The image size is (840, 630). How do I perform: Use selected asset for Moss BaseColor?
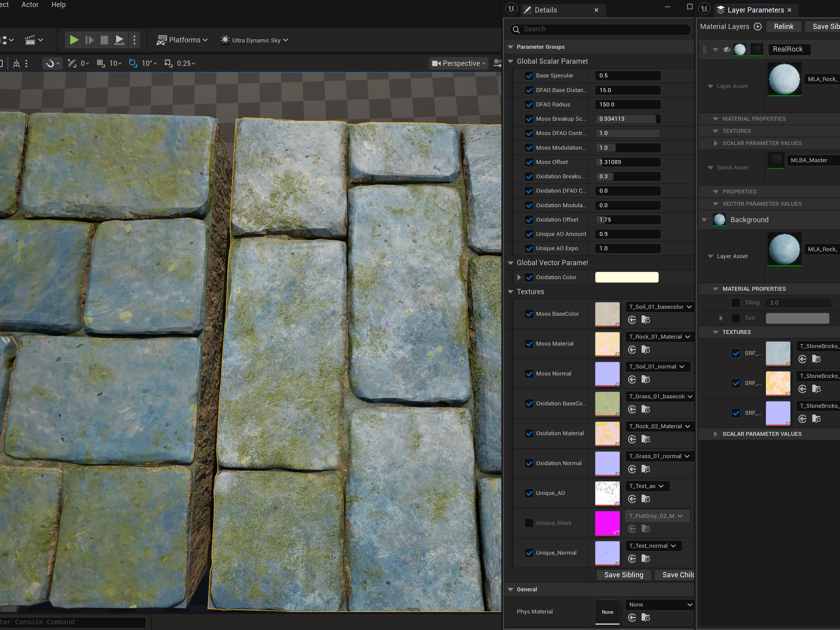click(x=632, y=320)
